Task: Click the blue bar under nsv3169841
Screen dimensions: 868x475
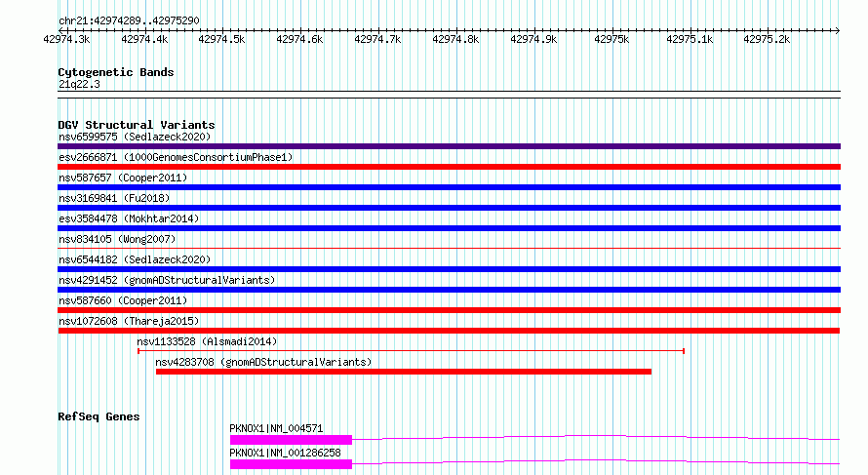Action: 449,208
